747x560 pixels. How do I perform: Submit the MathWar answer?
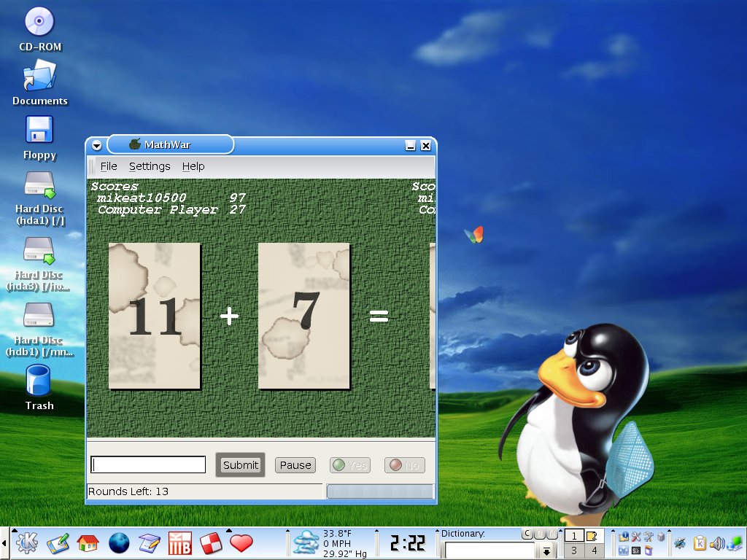point(241,464)
